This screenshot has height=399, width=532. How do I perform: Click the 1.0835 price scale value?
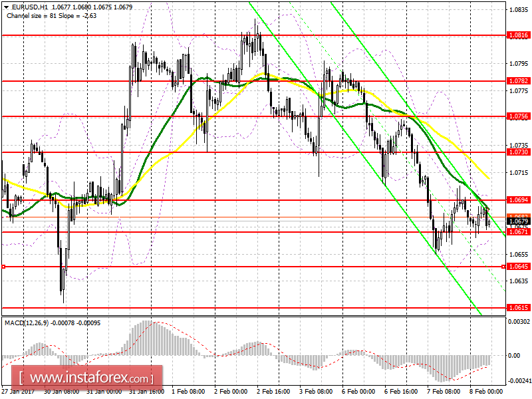(x=519, y=10)
